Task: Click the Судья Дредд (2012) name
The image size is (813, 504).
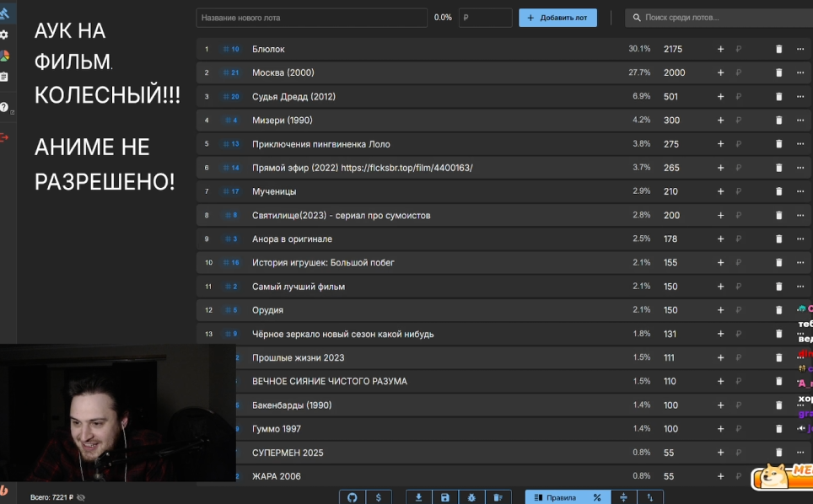Action: tap(294, 97)
